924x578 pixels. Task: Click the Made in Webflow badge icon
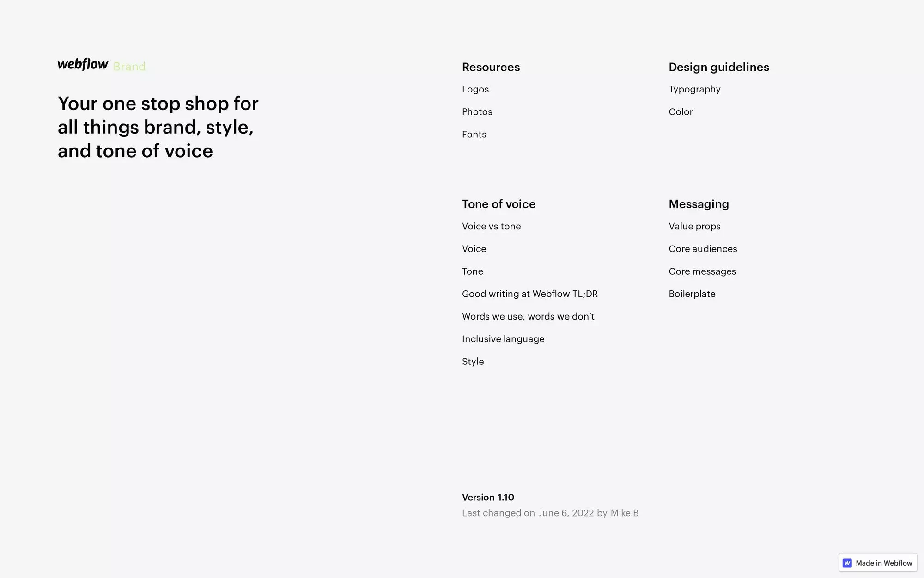pos(847,563)
